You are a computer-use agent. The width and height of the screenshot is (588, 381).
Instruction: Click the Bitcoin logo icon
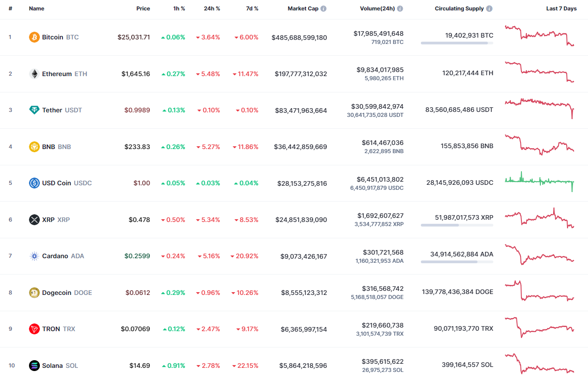(x=34, y=37)
